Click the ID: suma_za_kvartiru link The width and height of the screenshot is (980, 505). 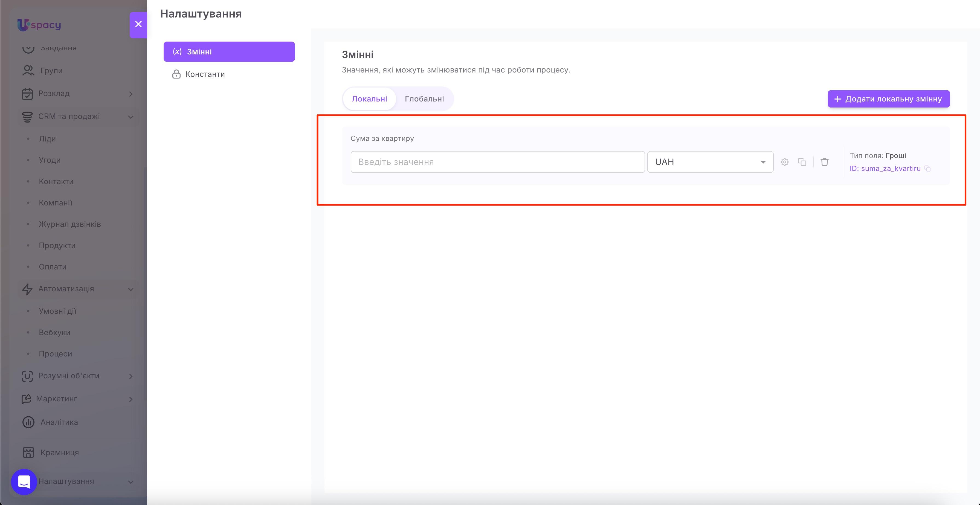[885, 169]
